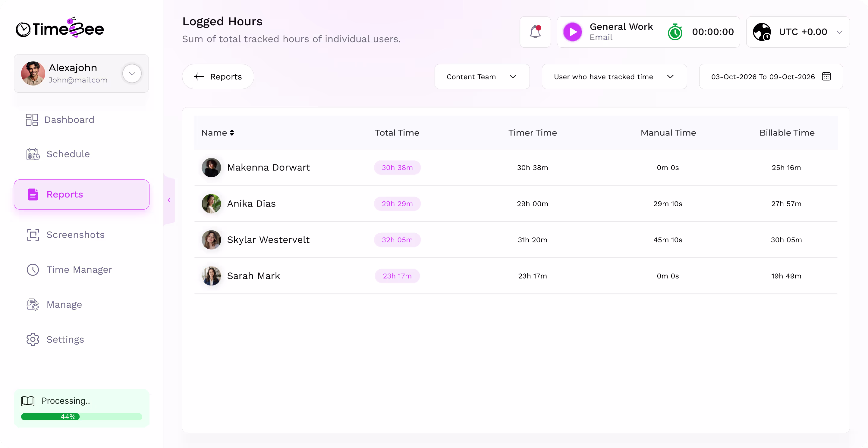Click the green stopwatch icon

[675, 32]
